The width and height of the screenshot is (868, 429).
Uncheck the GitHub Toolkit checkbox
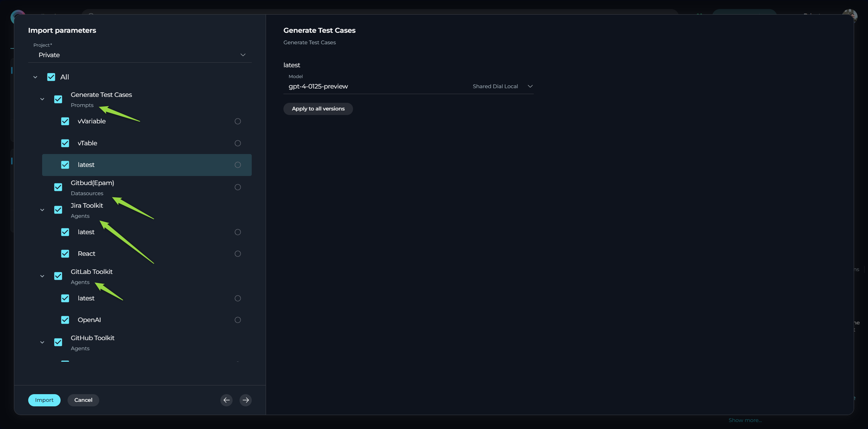[x=58, y=342]
